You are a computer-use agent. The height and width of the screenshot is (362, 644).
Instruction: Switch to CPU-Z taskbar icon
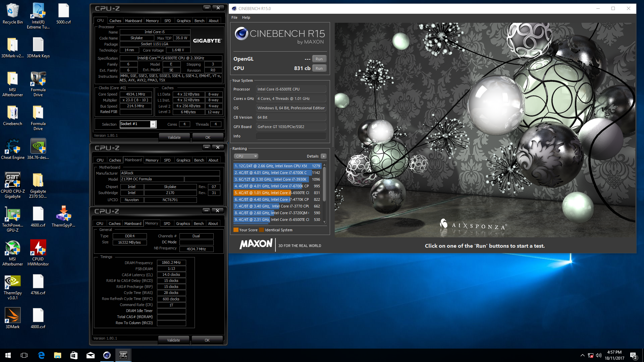tap(123, 355)
